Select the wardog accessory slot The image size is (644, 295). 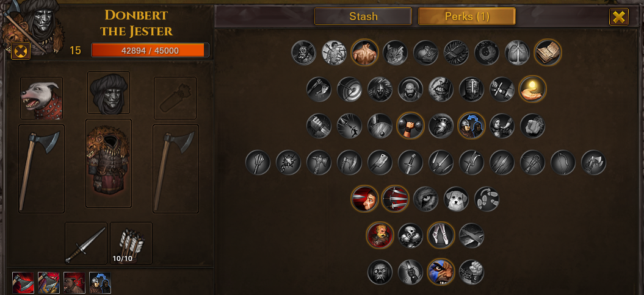[42, 98]
